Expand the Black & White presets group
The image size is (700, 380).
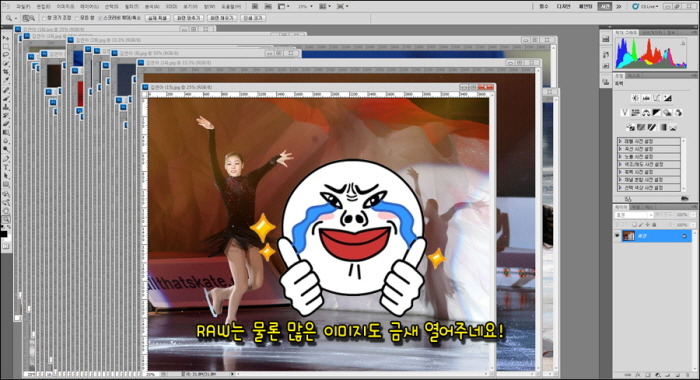620,172
